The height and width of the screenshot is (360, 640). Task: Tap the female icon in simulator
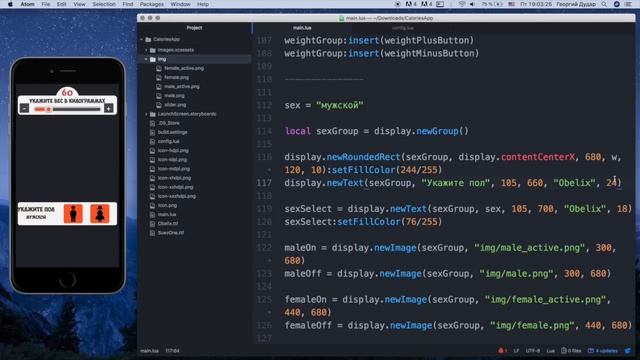pos(100,213)
